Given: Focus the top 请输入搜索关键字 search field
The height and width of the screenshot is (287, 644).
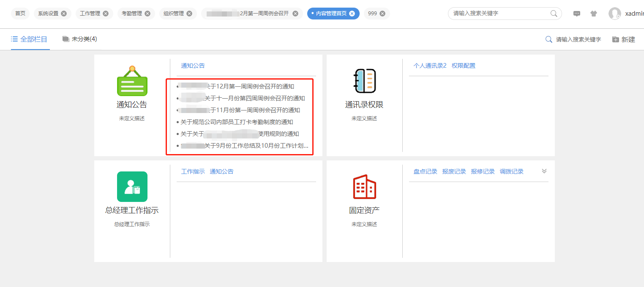Looking at the screenshot, I should click(499, 14).
